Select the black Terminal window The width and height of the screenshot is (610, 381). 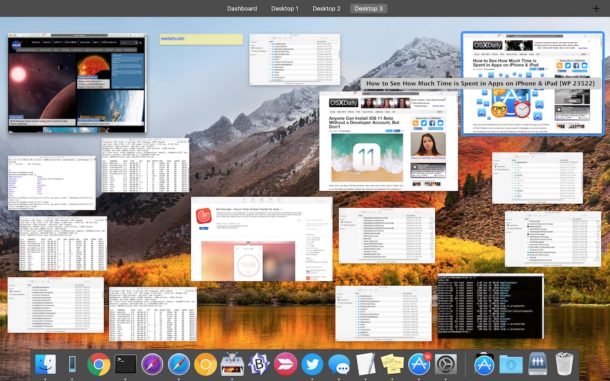(491, 306)
